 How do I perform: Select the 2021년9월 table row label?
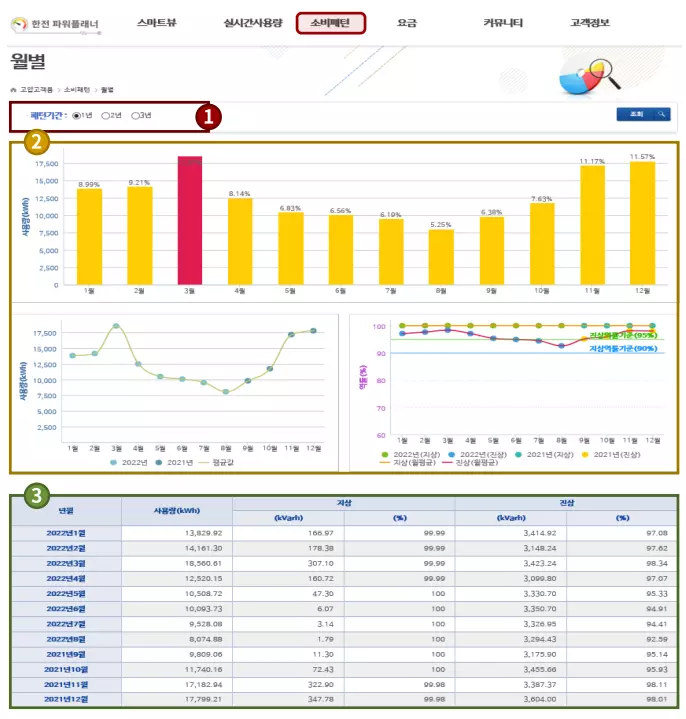(x=66, y=654)
